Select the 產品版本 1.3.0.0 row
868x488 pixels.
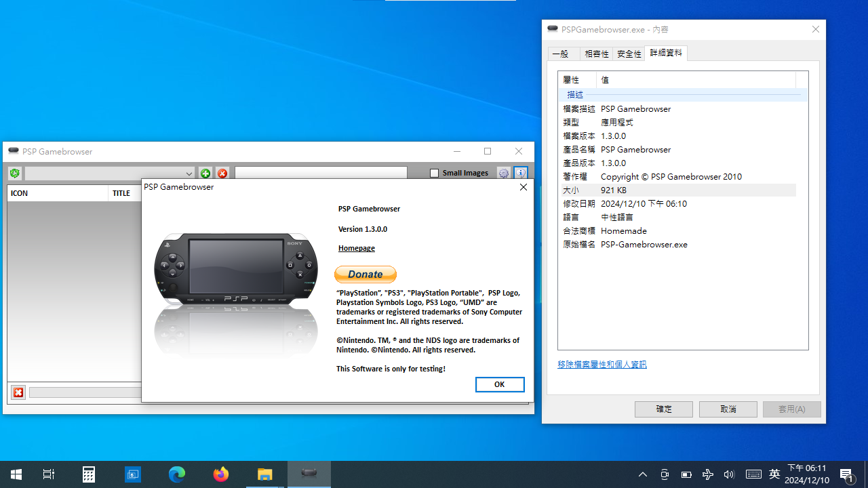coord(678,163)
